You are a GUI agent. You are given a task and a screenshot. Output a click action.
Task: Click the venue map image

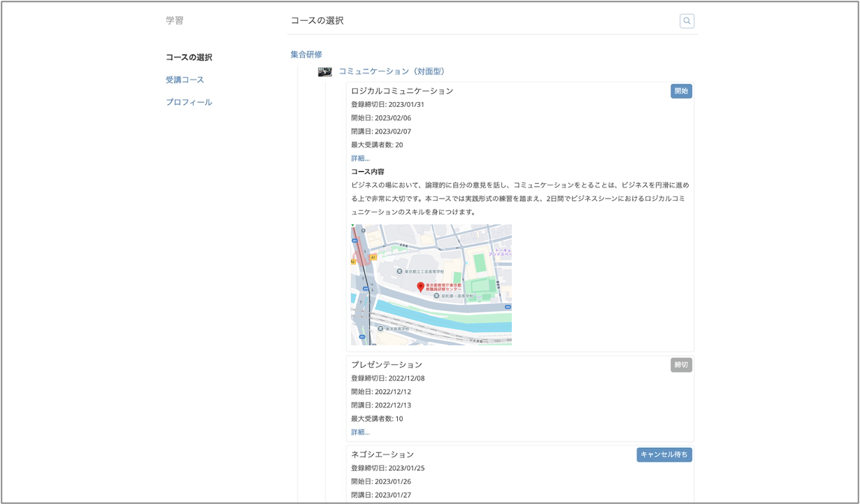[x=431, y=285]
